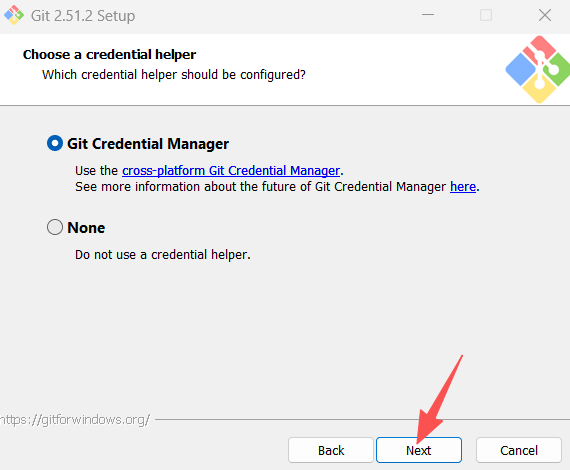Viewport: 570px width, 470px height.
Task: Select the Git Credential Manager radio option
Action: (55, 143)
